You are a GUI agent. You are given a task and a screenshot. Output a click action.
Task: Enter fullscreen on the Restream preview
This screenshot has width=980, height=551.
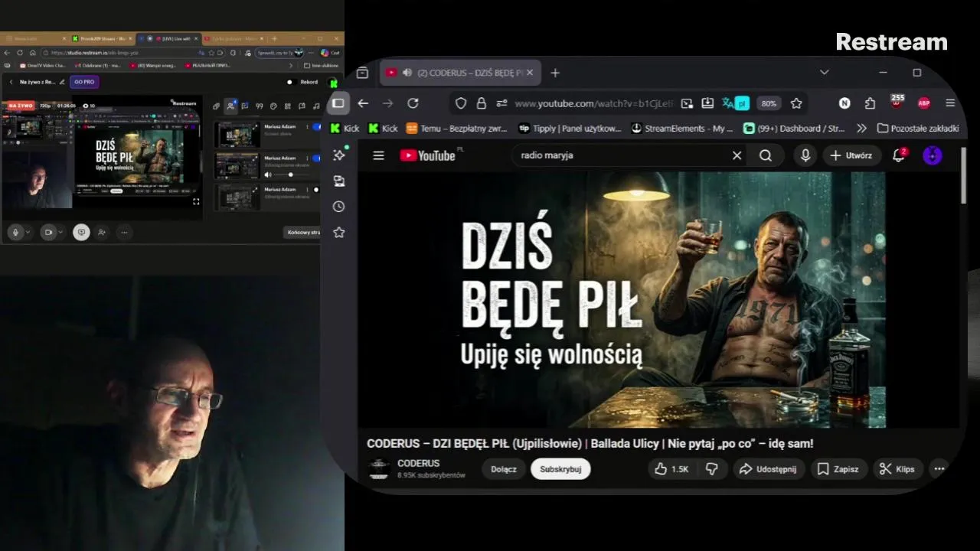tap(196, 201)
